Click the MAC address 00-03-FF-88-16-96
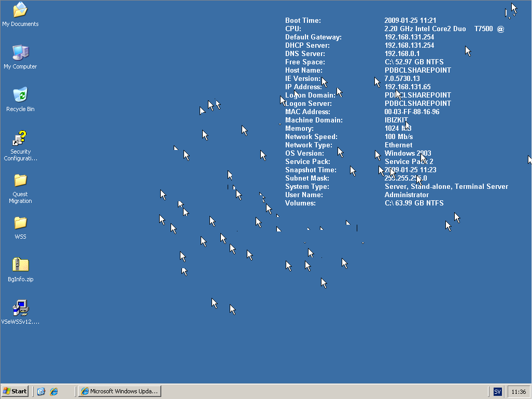Screen dimensions: 532x399 [412, 112]
